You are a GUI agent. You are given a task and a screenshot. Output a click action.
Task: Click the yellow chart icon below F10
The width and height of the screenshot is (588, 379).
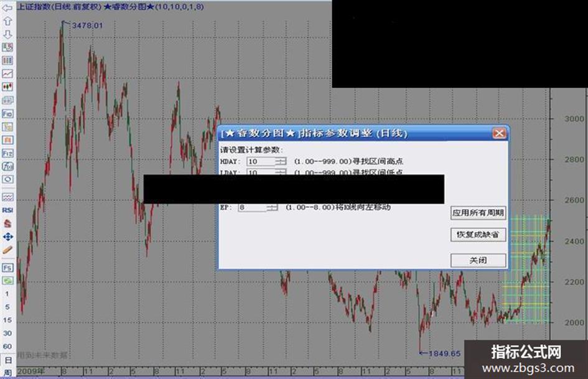(7, 127)
